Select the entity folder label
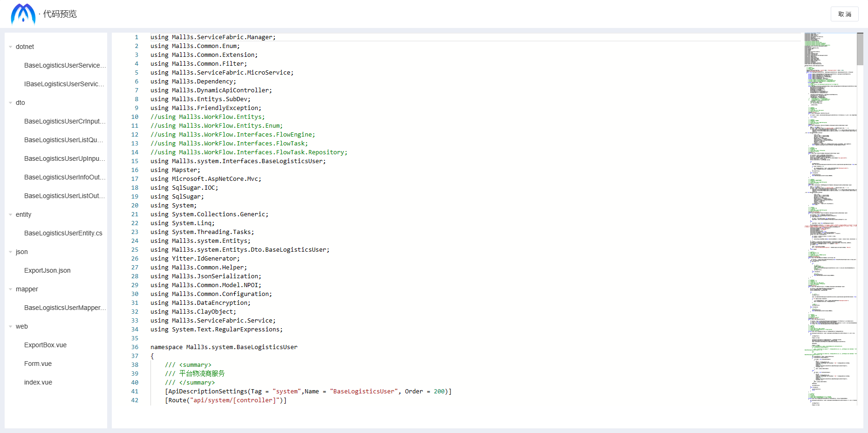The image size is (868, 433). tap(23, 214)
